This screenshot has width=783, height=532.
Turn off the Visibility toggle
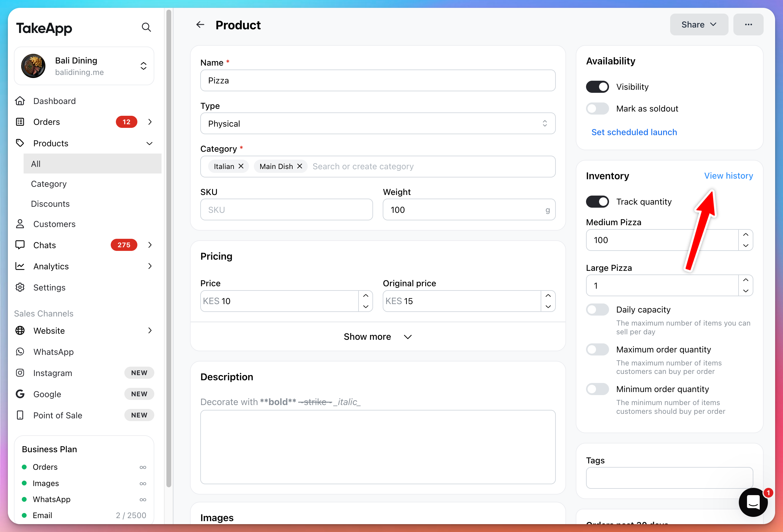click(597, 87)
